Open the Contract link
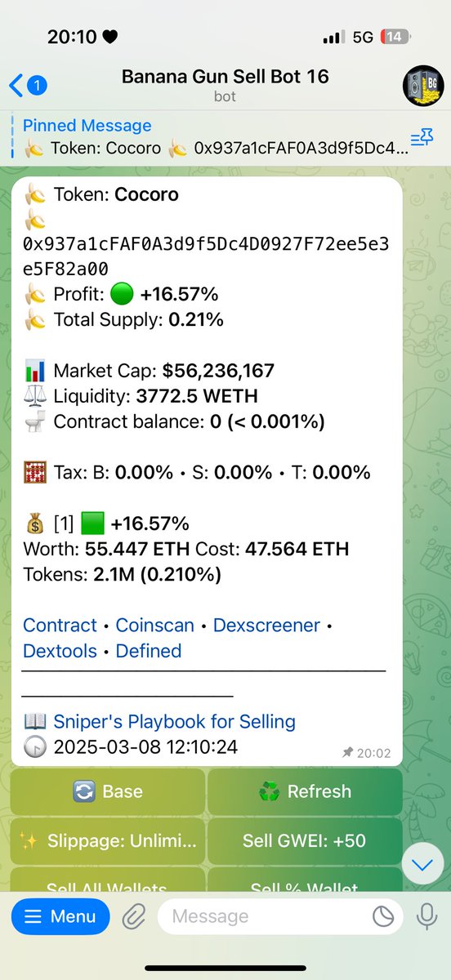 click(60, 626)
